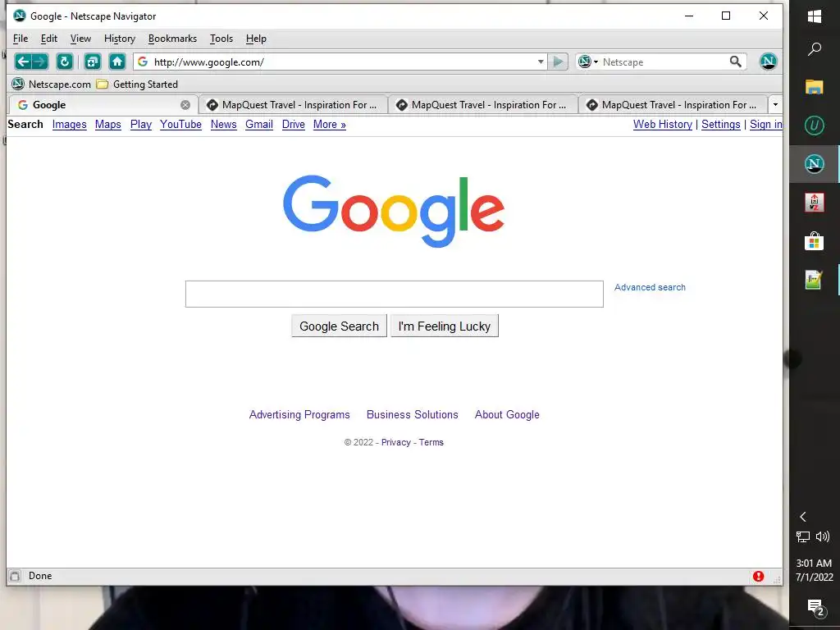The height and width of the screenshot is (630, 840).
Task: Open the Images link
Action: [x=69, y=125]
